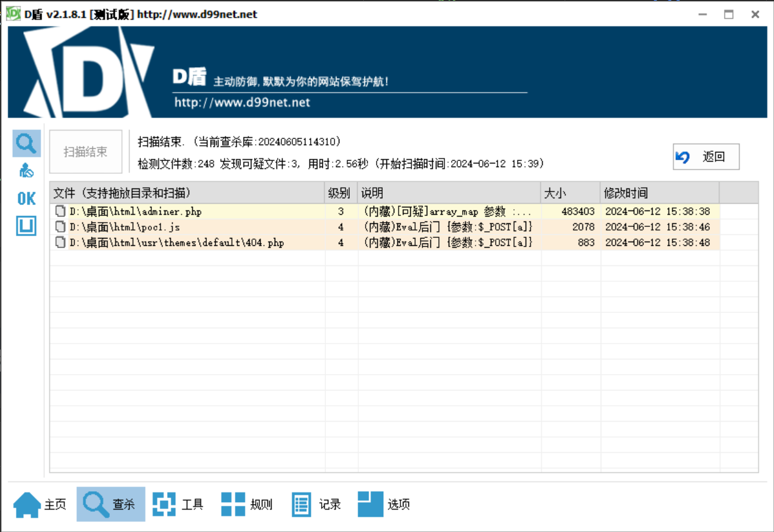Sort by the 修改时间 column header
This screenshot has width=774, height=532.
[660, 193]
